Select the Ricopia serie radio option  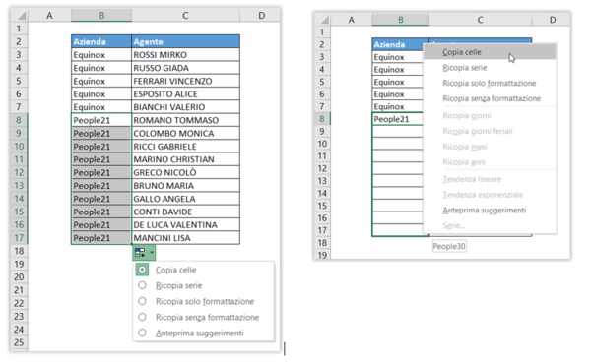click(142, 285)
